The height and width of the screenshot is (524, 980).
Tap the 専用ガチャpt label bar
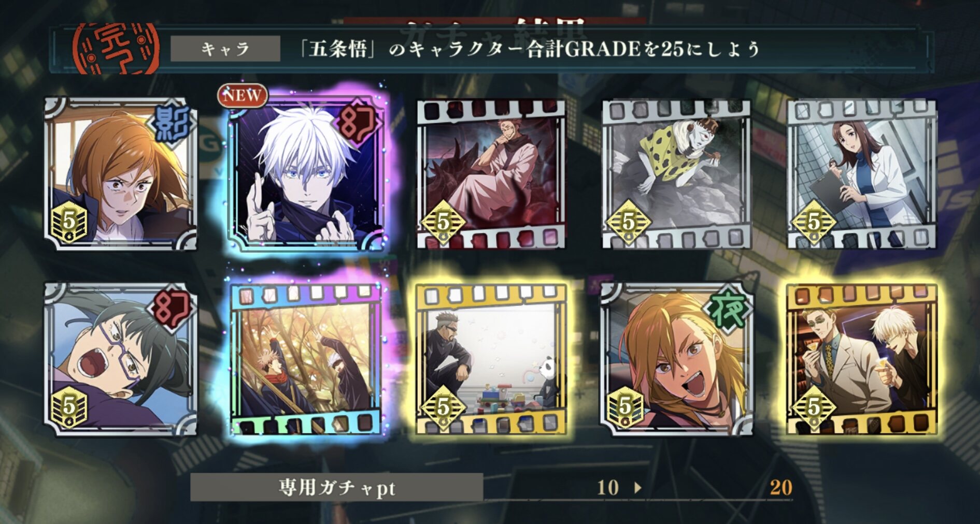tap(337, 487)
